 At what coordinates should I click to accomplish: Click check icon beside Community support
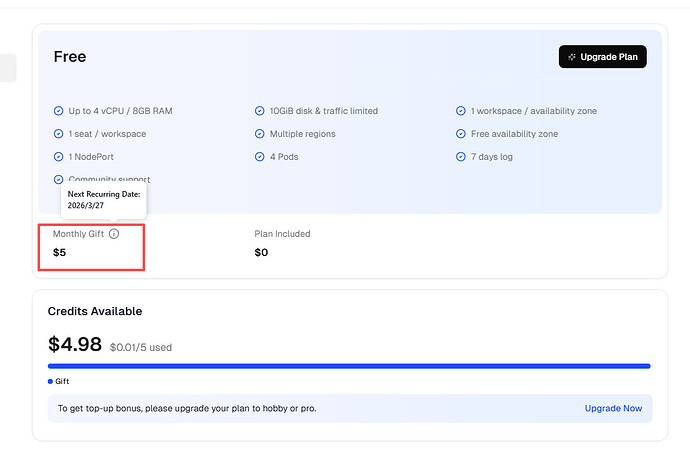(x=59, y=180)
